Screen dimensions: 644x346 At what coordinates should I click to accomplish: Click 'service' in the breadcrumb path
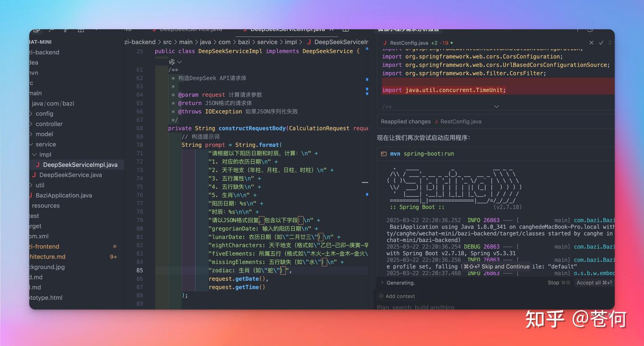coord(267,42)
